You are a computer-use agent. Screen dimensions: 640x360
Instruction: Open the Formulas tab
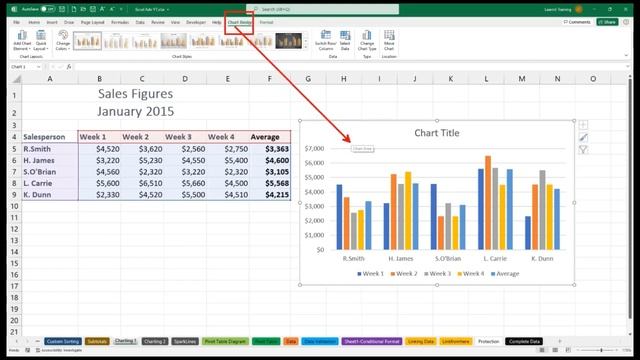120,22
